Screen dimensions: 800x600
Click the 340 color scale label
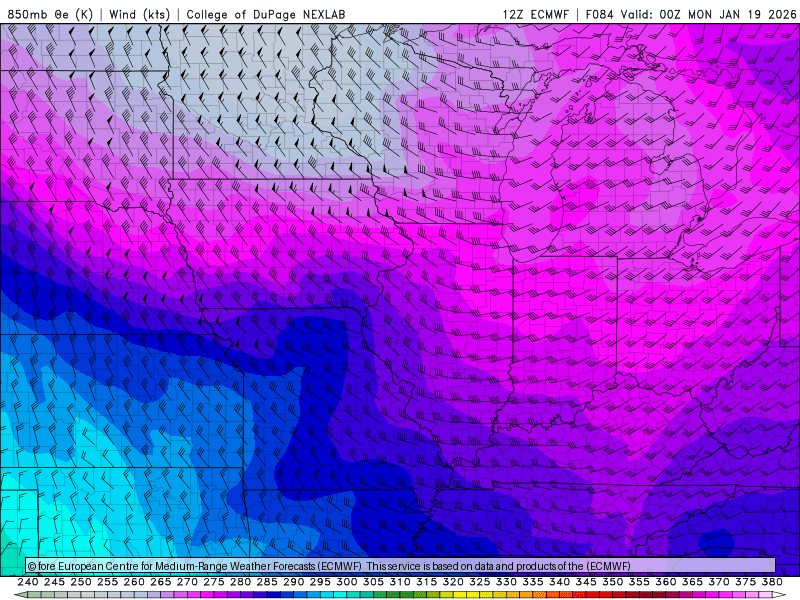pos(559,582)
